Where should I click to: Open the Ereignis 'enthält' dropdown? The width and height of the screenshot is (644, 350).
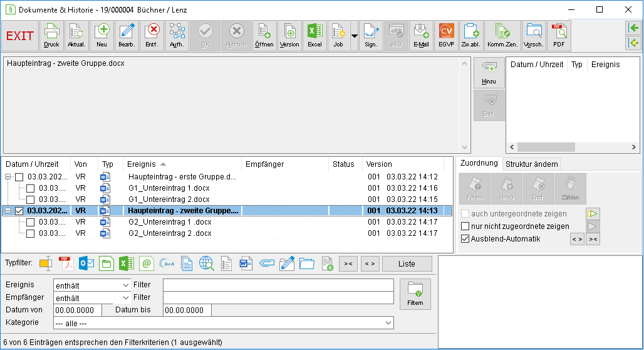[92, 285]
